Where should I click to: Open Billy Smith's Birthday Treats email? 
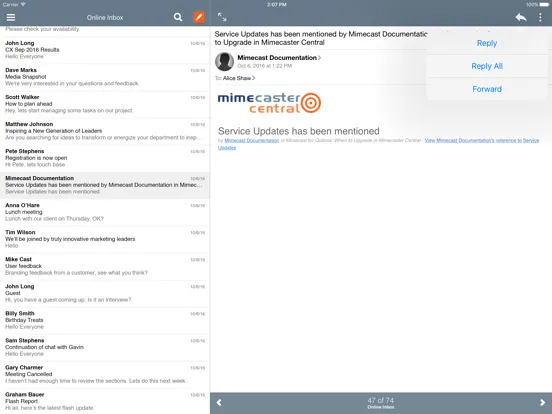pyautogui.click(x=105, y=321)
